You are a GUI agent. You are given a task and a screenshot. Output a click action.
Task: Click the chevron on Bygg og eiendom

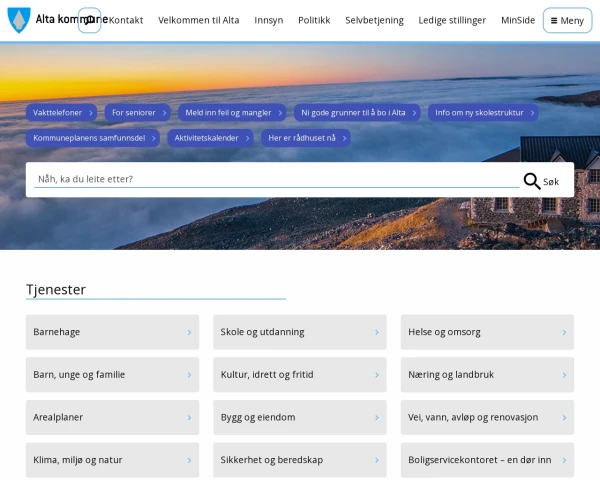(x=377, y=418)
